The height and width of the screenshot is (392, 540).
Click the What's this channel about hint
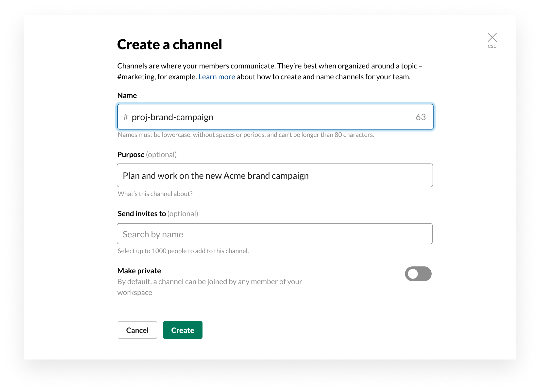(x=155, y=194)
